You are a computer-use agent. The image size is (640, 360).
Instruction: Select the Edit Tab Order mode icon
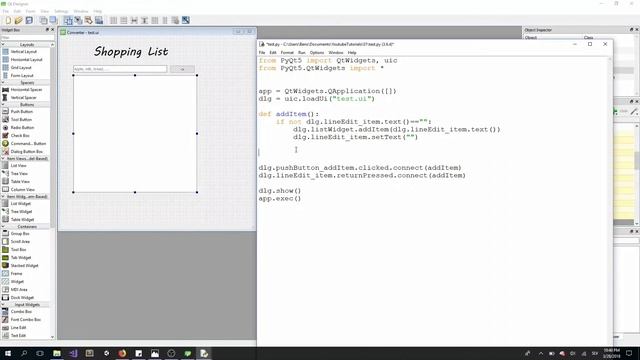pos(99,20)
